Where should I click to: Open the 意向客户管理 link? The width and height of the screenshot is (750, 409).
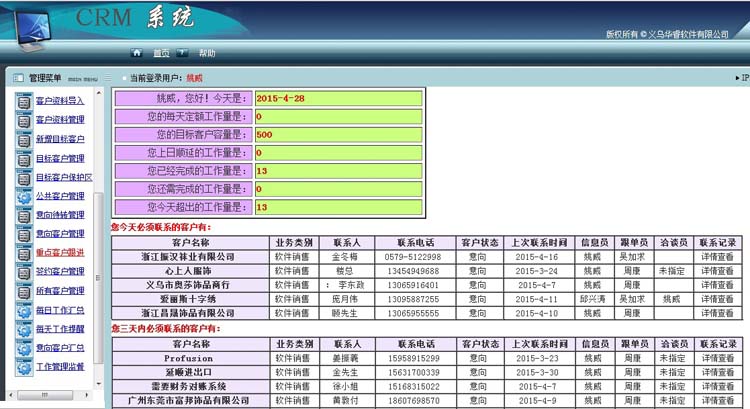tap(60, 233)
